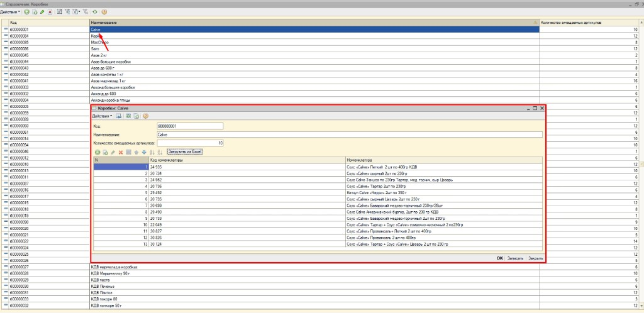The width and height of the screenshot is (644, 313).
Task: Select Азов 2 кг in the list
Action: click(x=320, y=55)
